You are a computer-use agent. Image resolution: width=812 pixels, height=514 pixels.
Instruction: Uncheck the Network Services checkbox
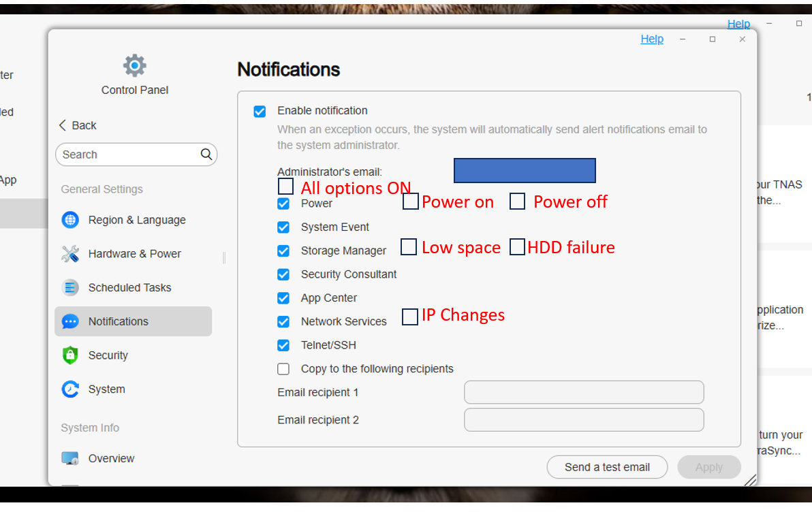tap(283, 322)
